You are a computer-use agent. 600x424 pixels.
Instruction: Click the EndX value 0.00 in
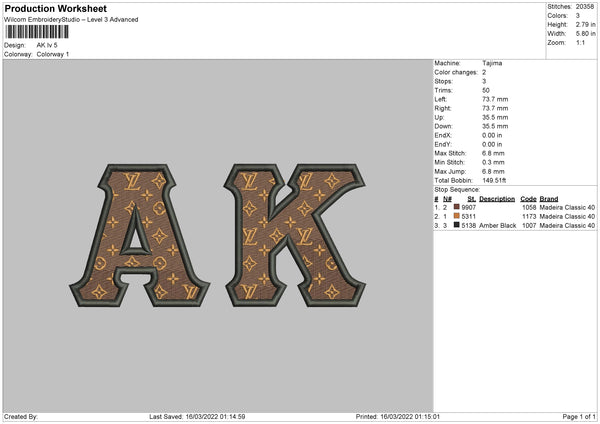click(492, 135)
